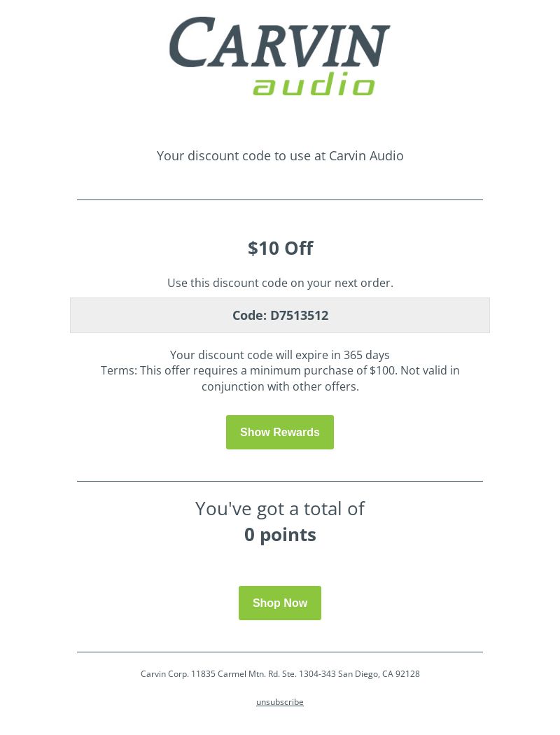Viewport: 560px width, 735px height.
Task: Click 'Use this discount code' instruction text
Action: (280, 283)
